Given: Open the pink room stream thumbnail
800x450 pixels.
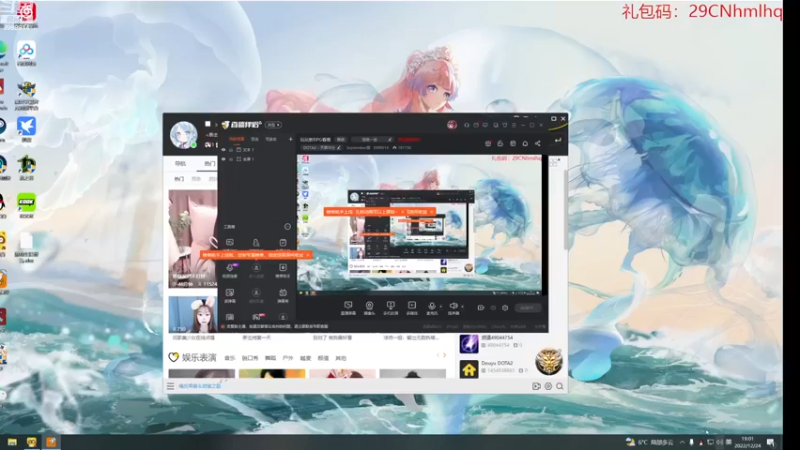Looking at the screenshot, I should pyautogui.click(x=193, y=239).
